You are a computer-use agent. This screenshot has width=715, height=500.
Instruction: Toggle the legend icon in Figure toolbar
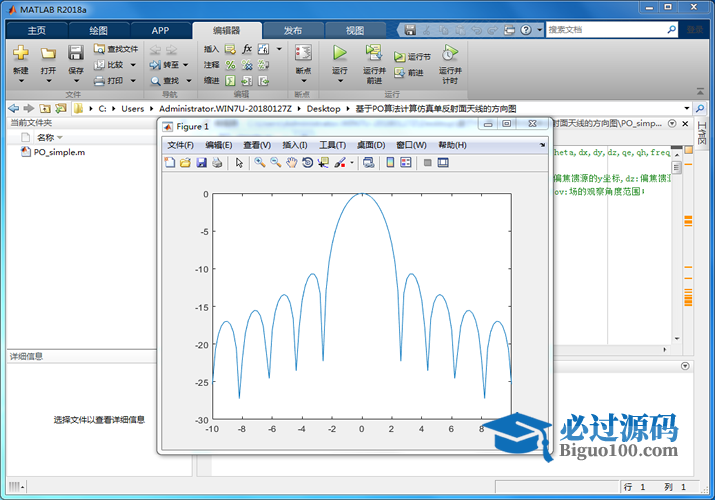coord(406,162)
